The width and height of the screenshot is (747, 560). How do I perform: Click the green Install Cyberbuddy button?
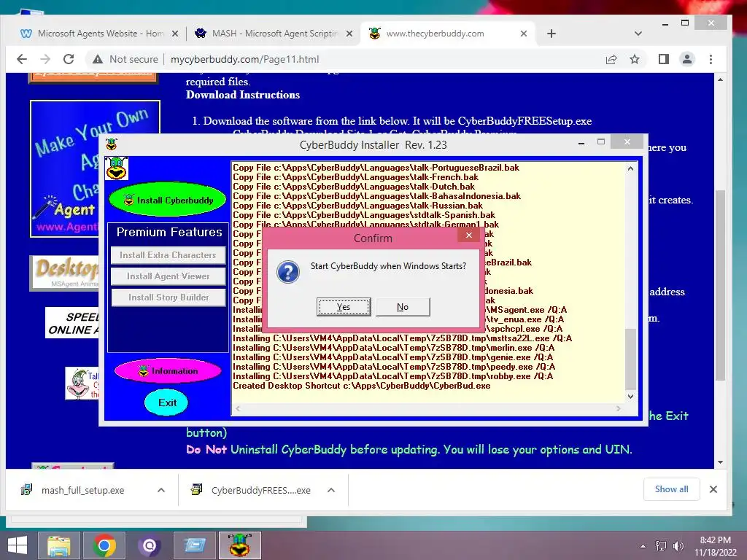[169, 200]
